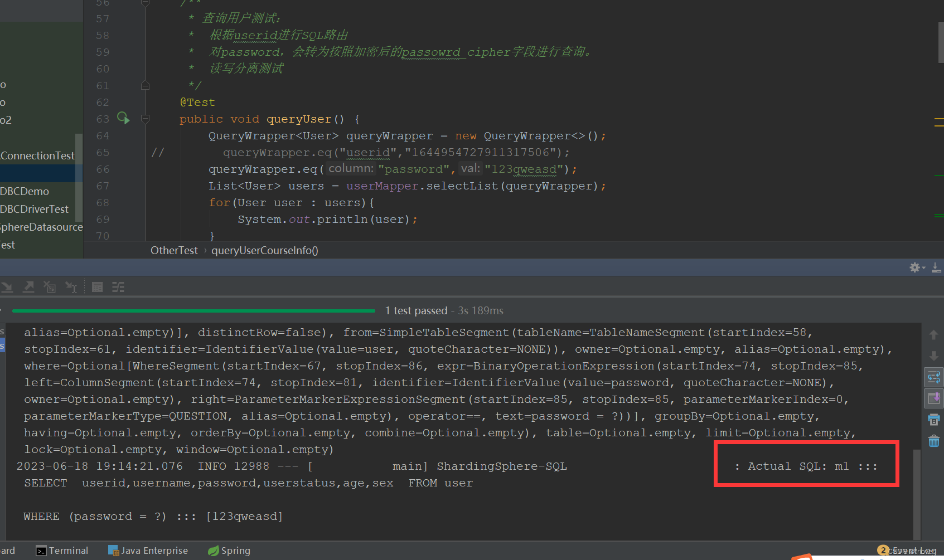944x560 pixels.
Task: Click the queryUser method name
Action: 299,119
